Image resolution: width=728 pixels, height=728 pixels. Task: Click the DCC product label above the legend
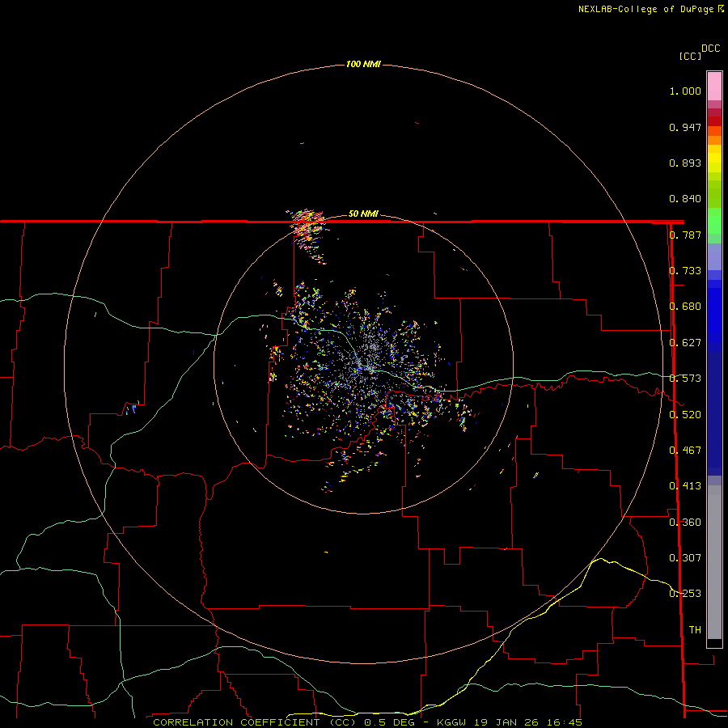pos(710,49)
